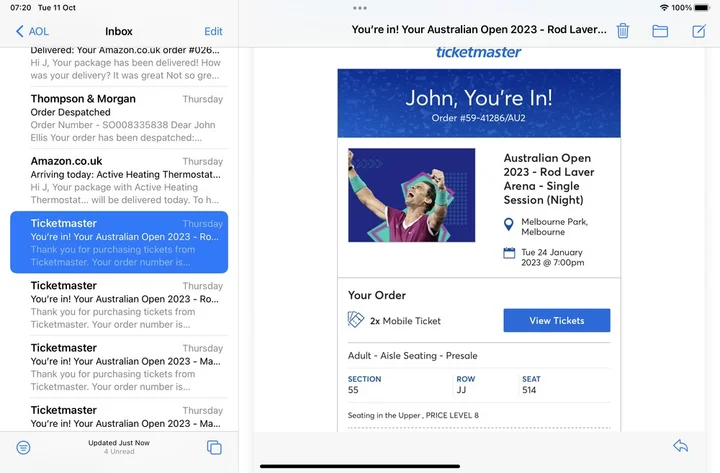The height and width of the screenshot is (473, 720).
Task: Open the mailbox filter icon
Action: click(x=23, y=447)
